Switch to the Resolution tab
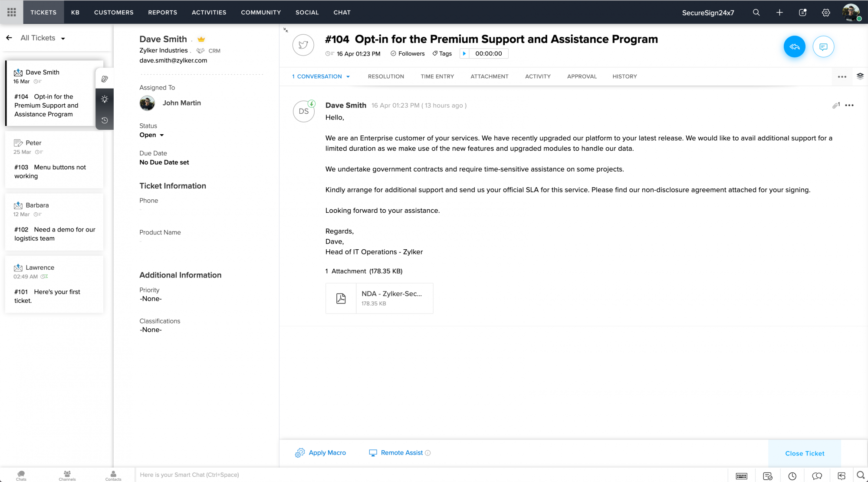The width and height of the screenshot is (868, 482). (x=386, y=76)
